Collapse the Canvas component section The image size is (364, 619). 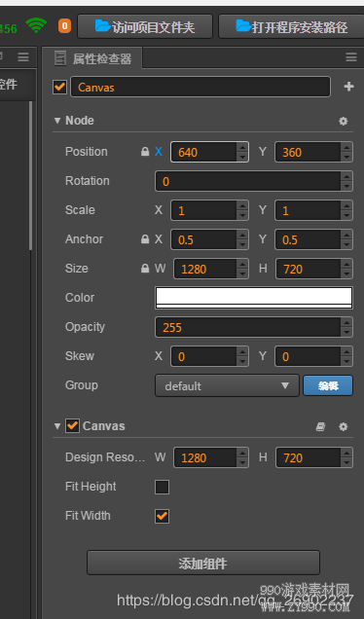[57, 426]
